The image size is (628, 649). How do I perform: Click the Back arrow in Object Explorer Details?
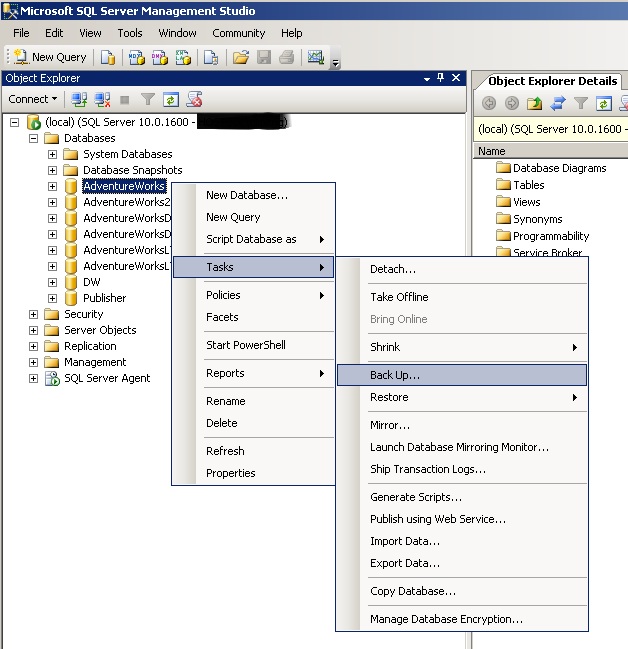coord(489,103)
